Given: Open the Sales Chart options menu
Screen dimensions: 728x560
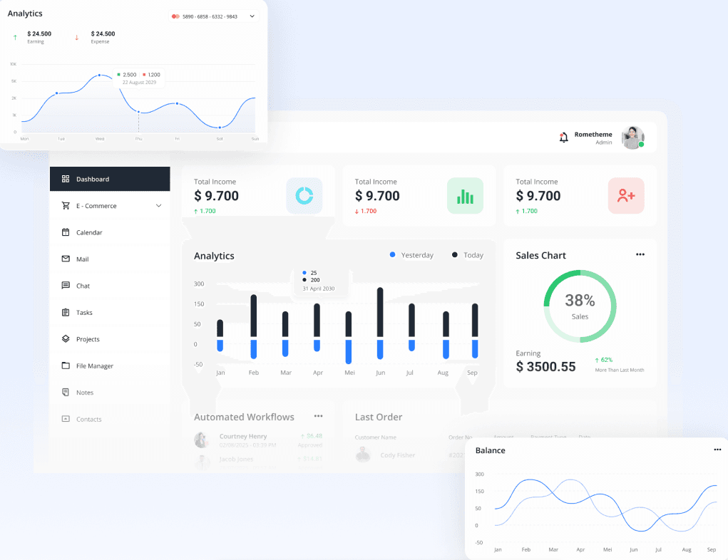Looking at the screenshot, I should pos(640,254).
